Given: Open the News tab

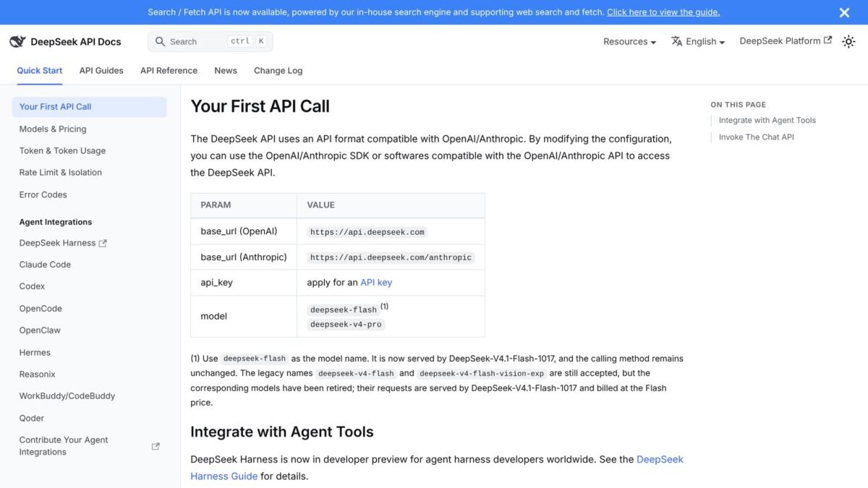Looking at the screenshot, I should (x=226, y=71).
